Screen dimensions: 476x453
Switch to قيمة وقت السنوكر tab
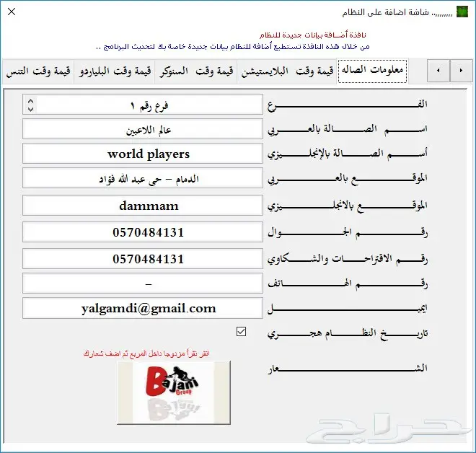click(x=196, y=71)
